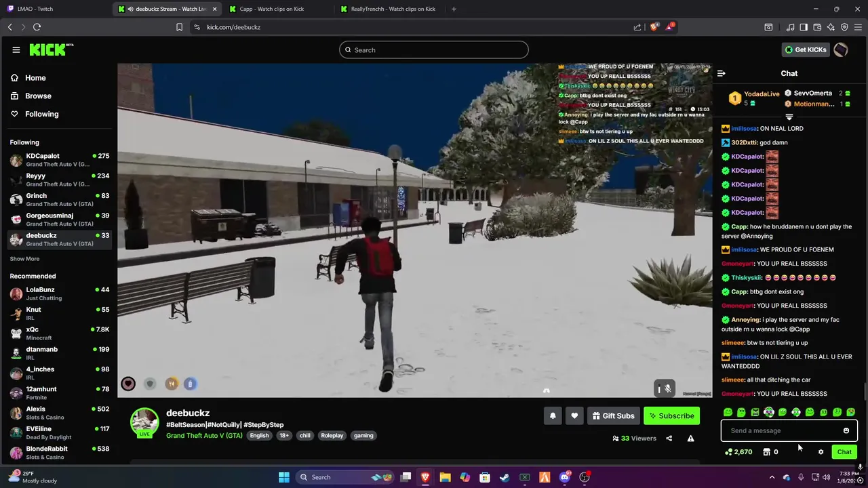Open KDCapalot channel in Following list
The image size is (868, 488).
(60, 160)
